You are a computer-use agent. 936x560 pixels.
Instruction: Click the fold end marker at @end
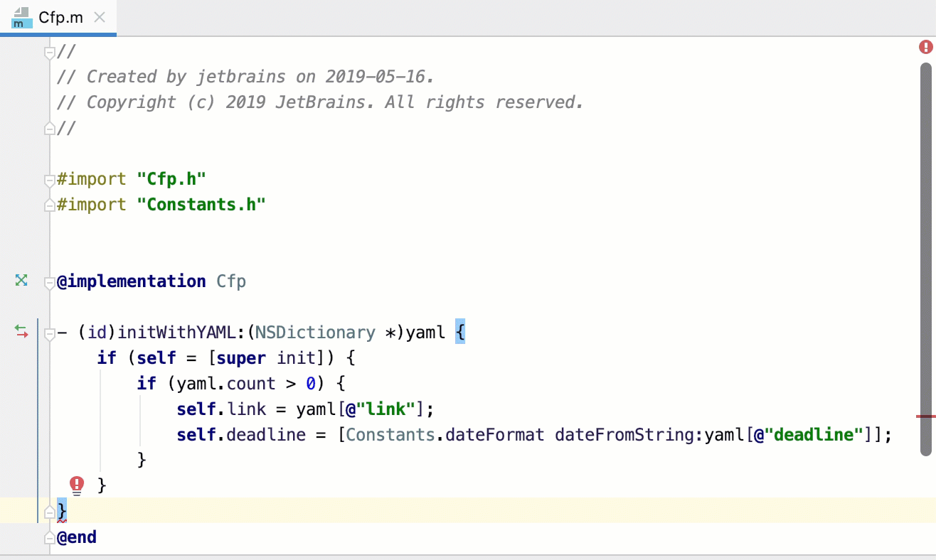tap(50, 538)
